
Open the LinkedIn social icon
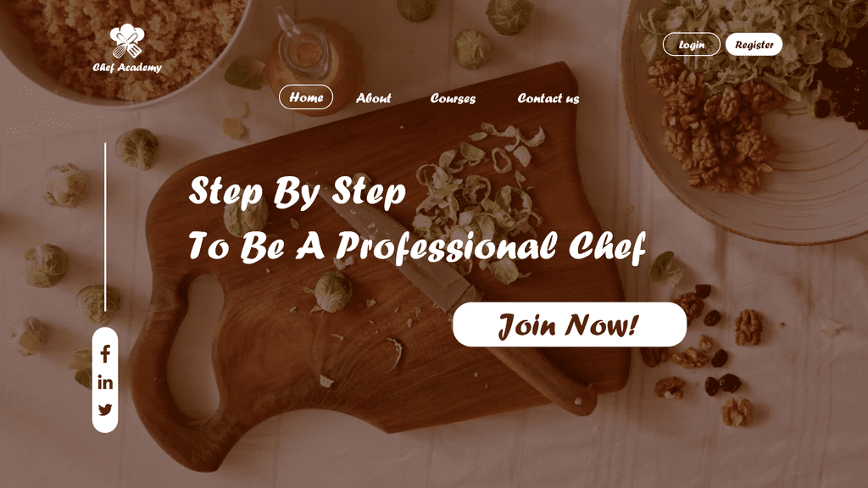pyautogui.click(x=105, y=382)
